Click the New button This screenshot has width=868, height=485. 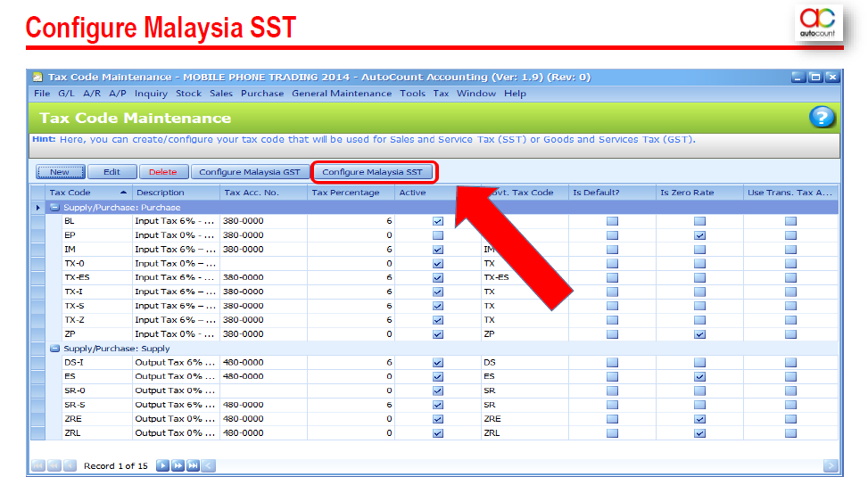point(61,172)
